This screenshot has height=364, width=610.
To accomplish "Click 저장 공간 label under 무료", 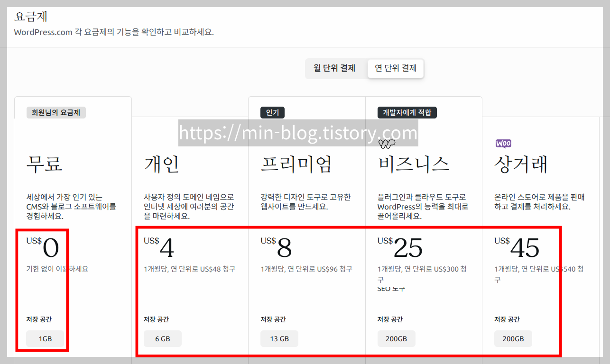I will click(39, 319).
